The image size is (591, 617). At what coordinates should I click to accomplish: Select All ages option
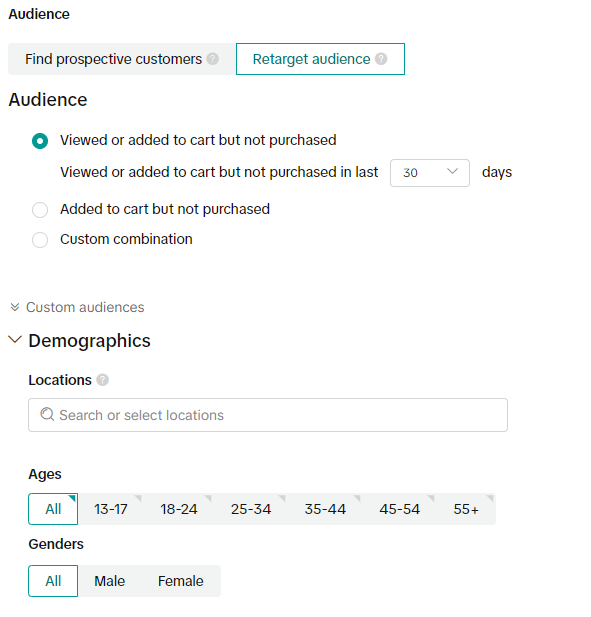tap(53, 509)
